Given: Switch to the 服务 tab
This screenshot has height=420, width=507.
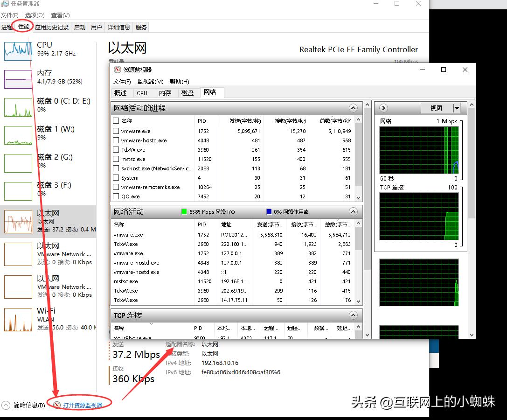Looking at the screenshot, I should pos(141,28).
